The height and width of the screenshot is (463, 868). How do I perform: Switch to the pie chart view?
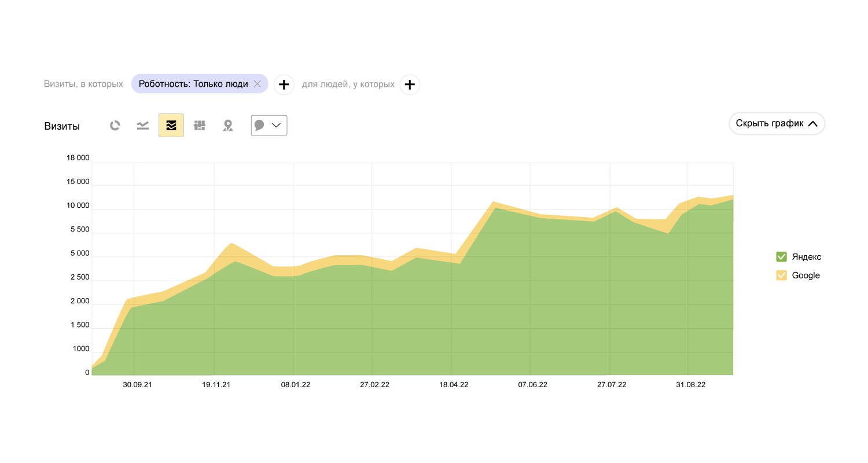click(x=115, y=126)
